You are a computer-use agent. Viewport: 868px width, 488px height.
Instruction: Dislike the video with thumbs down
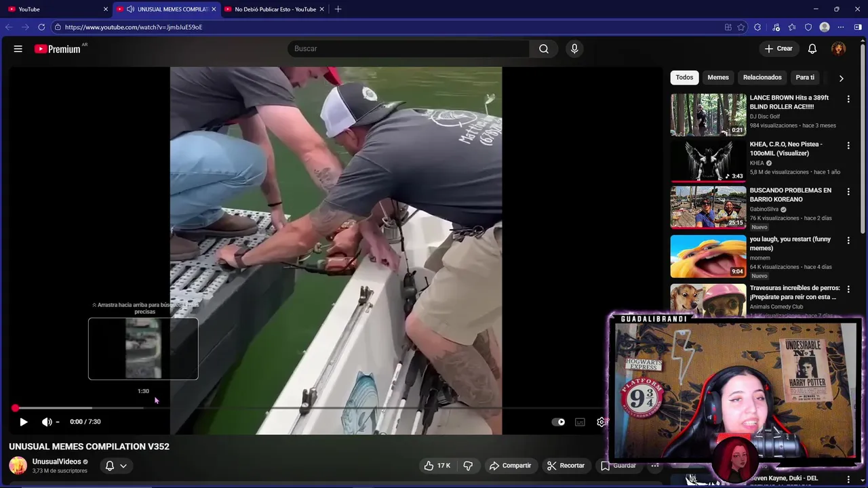[468, 466]
